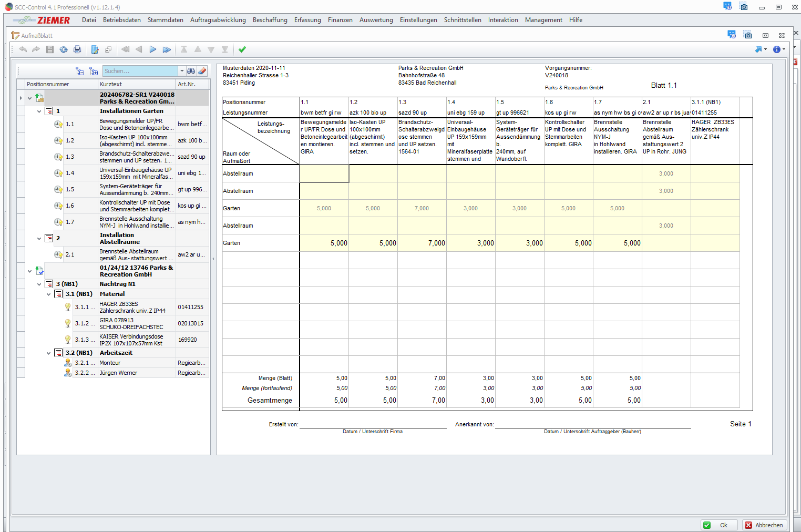Screen dimensions: 801x532
Task: Click the edit sheet icon with the pencil
Action: coord(95,49)
